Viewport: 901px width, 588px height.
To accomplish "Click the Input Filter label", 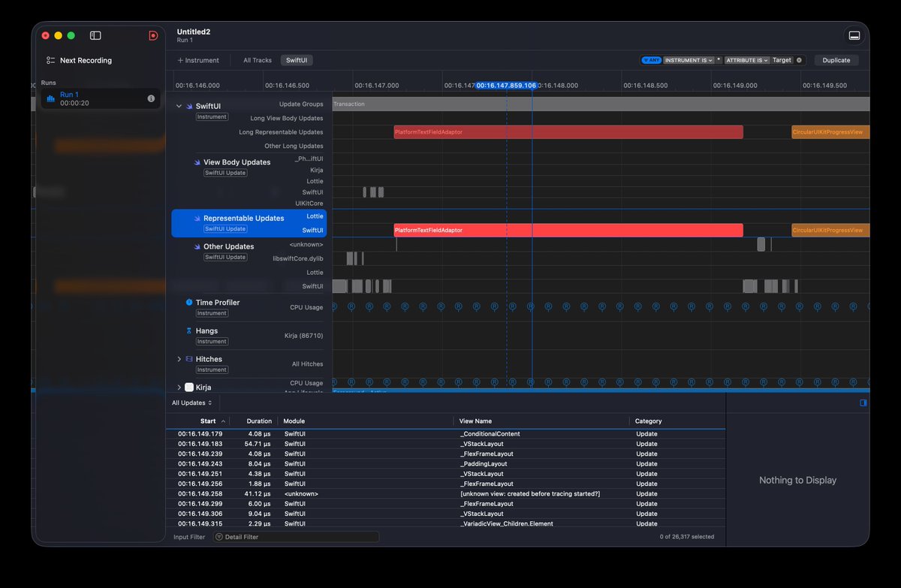I will (189, 537).
